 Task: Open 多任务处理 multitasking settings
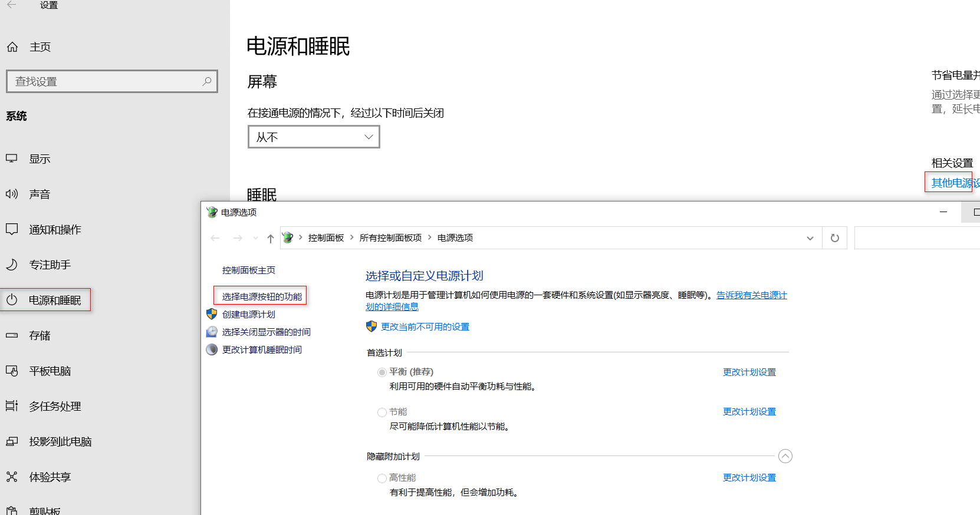tap(55, 407)
